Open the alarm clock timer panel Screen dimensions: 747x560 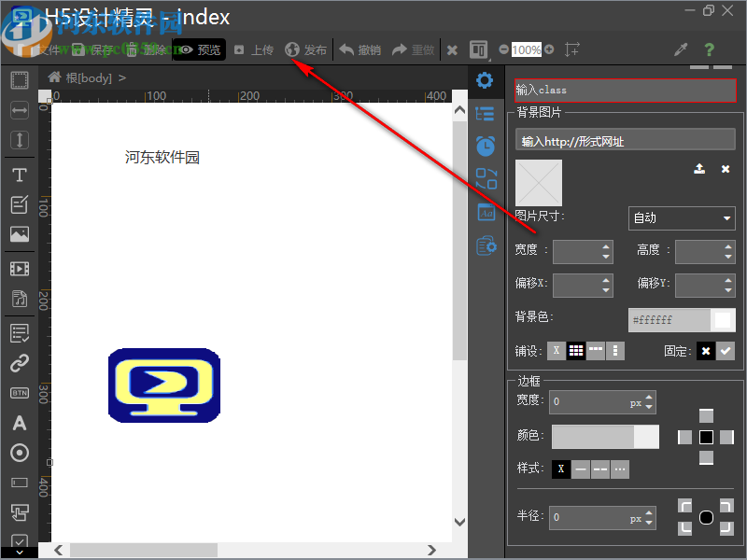(486, 146)
